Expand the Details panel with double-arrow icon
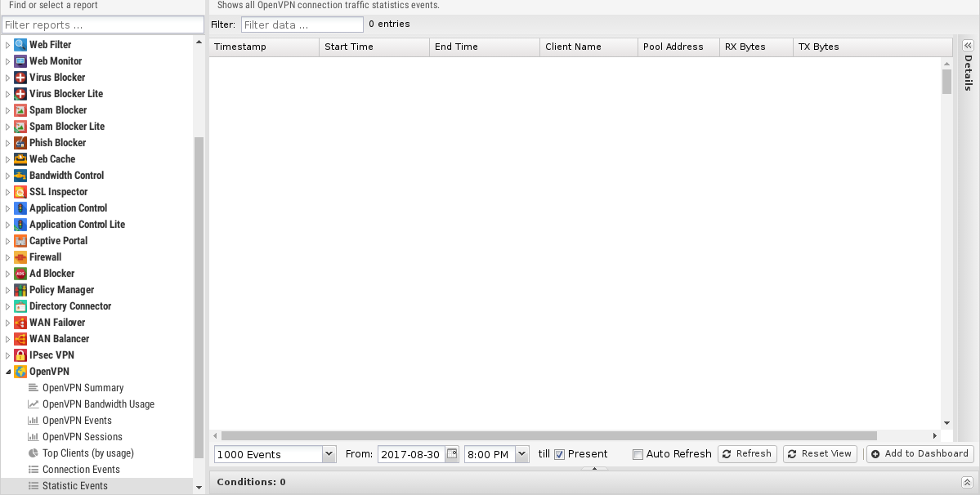 pyautogui.click(x=968, y=46)
